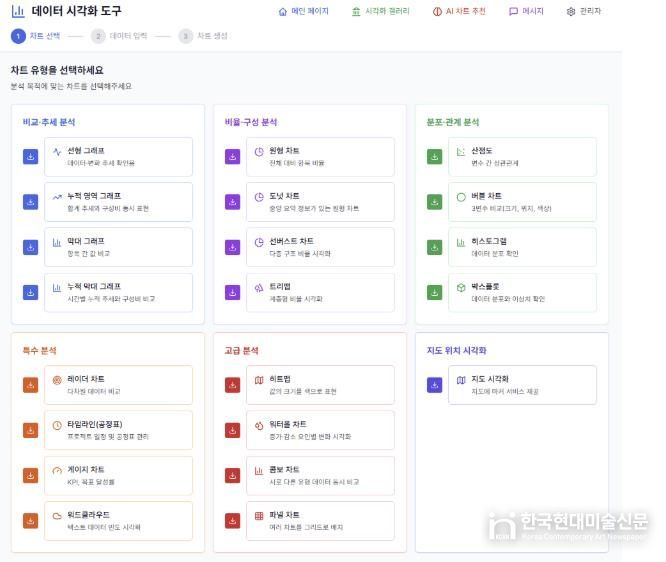Select the 도넛 차트 chart card

tap(320, 202)
